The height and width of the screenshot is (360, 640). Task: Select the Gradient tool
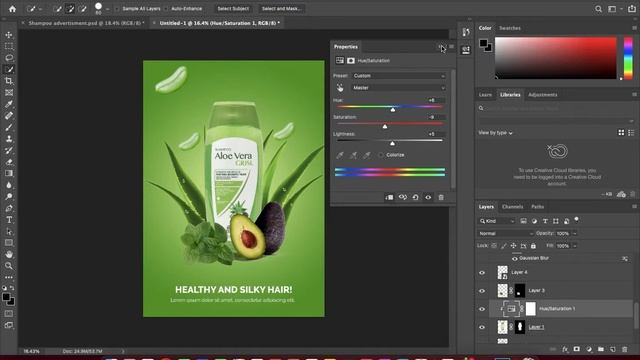9,173
